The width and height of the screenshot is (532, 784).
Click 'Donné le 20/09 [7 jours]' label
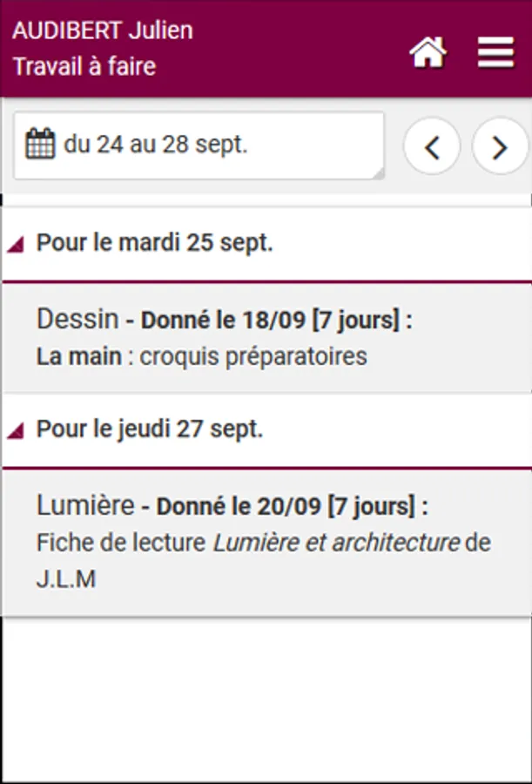point(291,506)
